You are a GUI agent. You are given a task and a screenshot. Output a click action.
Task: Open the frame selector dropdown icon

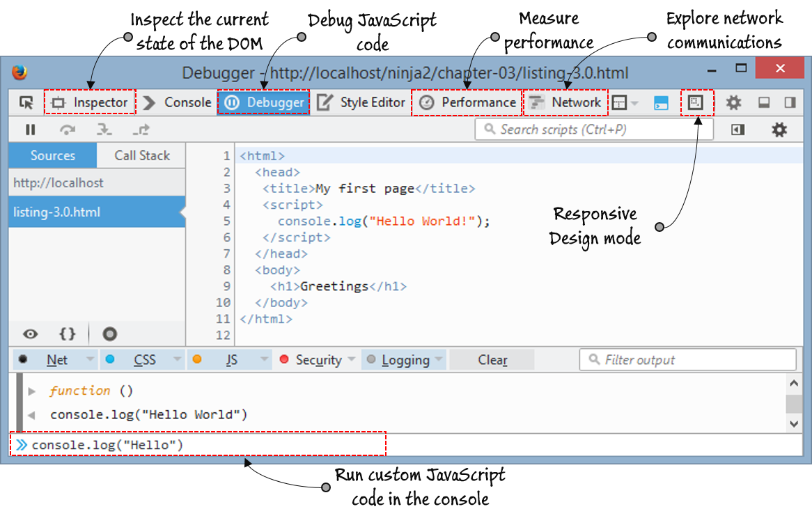pyautogui.click(x=625, y=103)
